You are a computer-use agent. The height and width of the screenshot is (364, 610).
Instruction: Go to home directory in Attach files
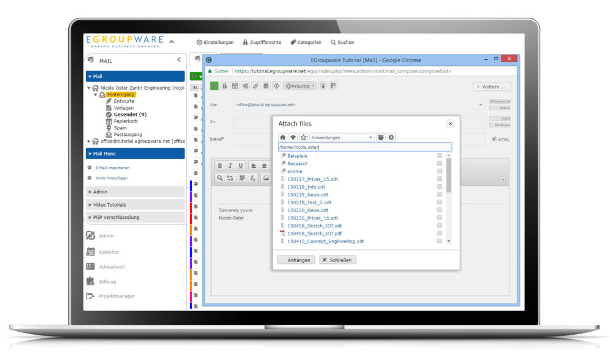pos(283,138)
